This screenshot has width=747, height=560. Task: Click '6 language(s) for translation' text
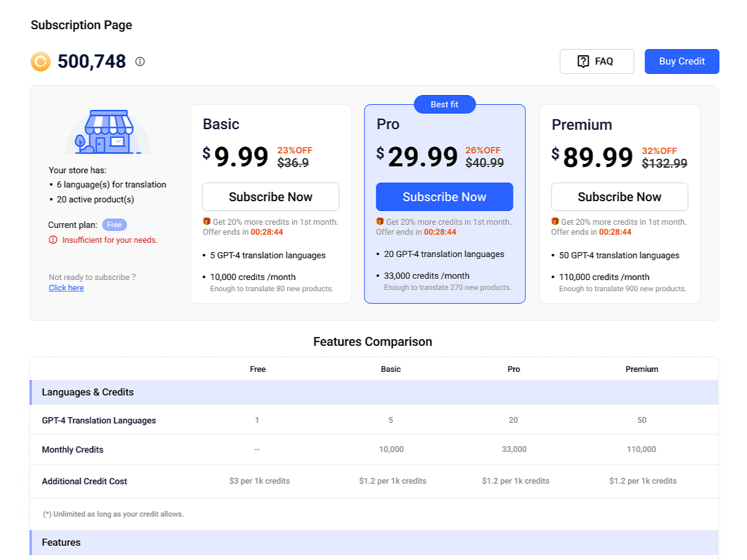111,184
